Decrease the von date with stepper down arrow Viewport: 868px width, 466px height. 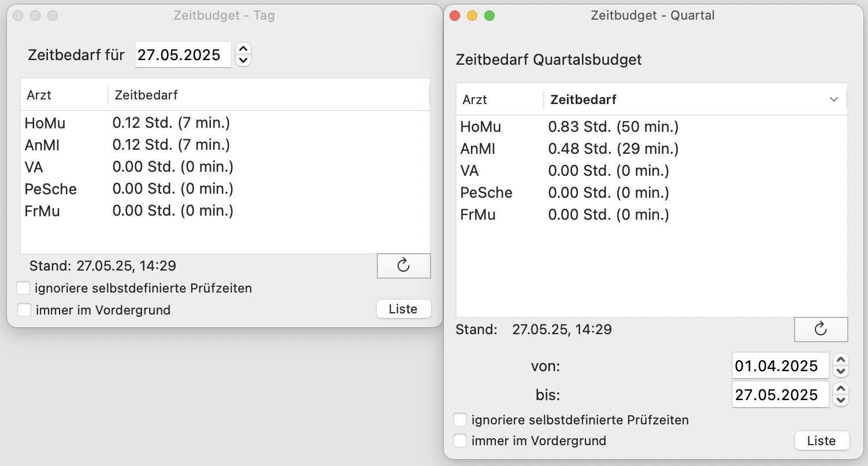tap(841, 371)
